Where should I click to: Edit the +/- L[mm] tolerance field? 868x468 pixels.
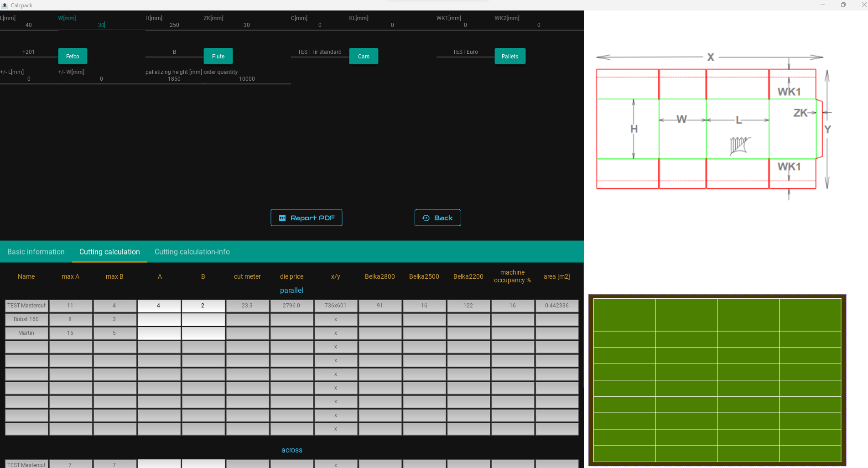(x=29, y=79)
